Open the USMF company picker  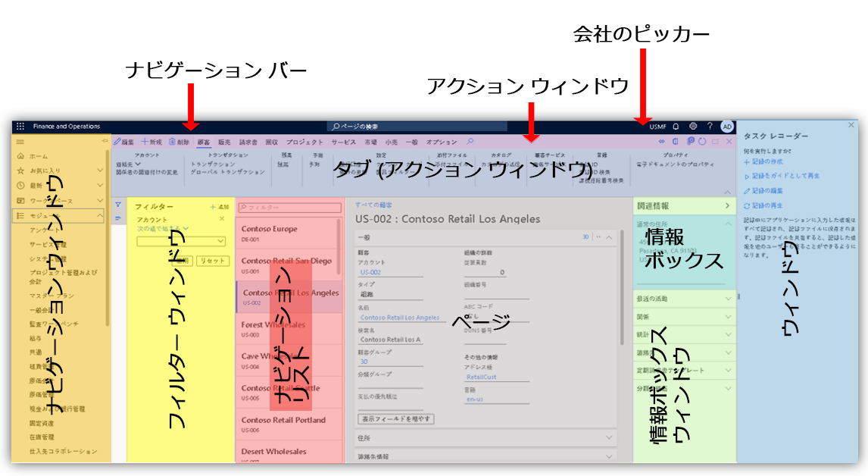pos(657,127)
